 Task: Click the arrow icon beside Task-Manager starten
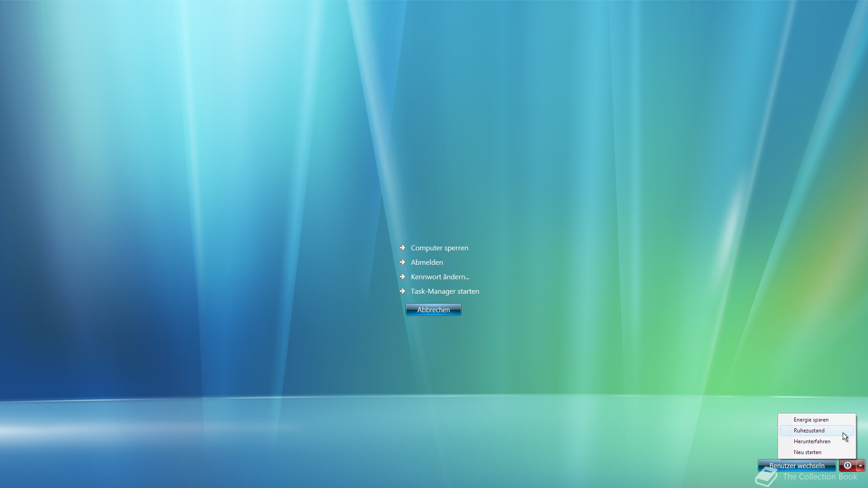pos(402,291)
